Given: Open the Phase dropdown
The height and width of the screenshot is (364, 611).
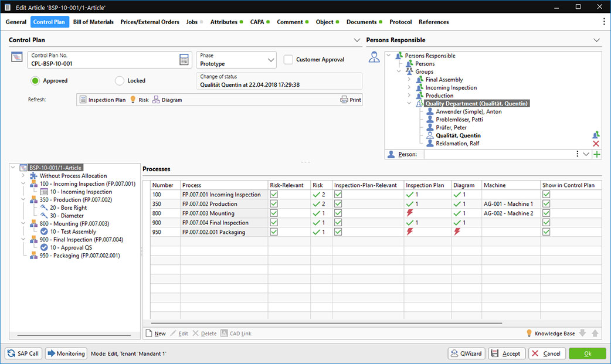Looking at the screenshot, I should pos(270,60).
